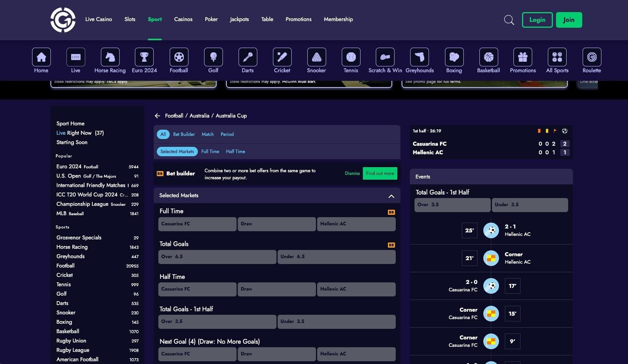Open American Football sports link
This screenshot has width=628, height=364.
97,359
